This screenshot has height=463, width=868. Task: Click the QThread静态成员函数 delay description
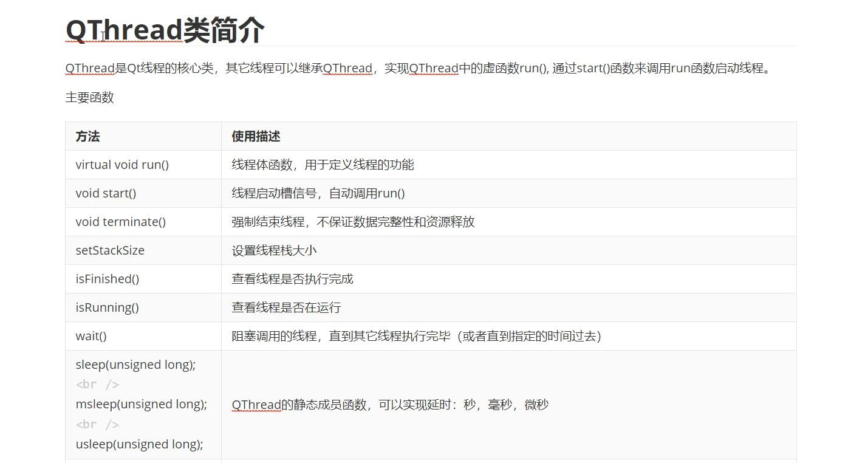click(x=389, y=404)
